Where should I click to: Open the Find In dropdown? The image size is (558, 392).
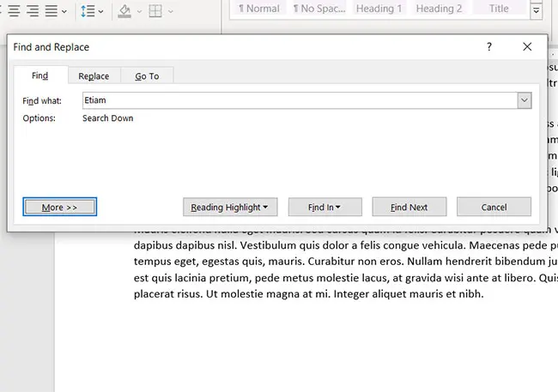click(x=324, y=207)
